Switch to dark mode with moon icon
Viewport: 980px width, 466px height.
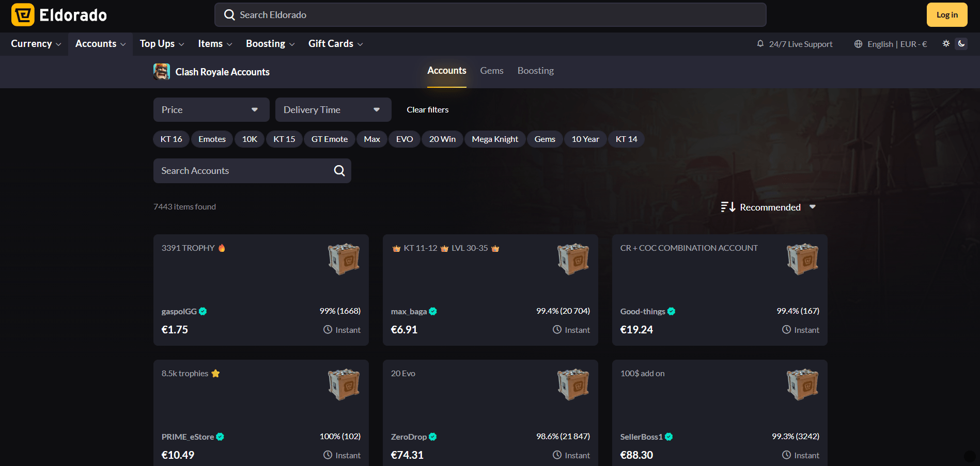point(961,44)
